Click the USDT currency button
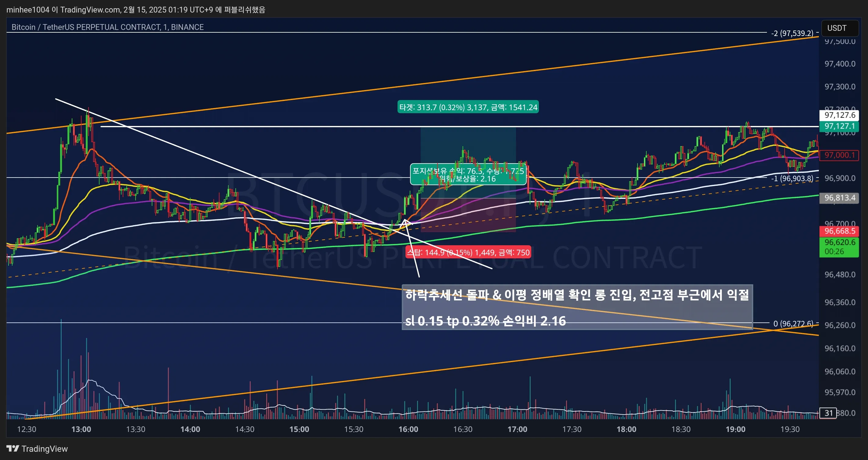Screen dimensions: 868x460 click(840, 28)
